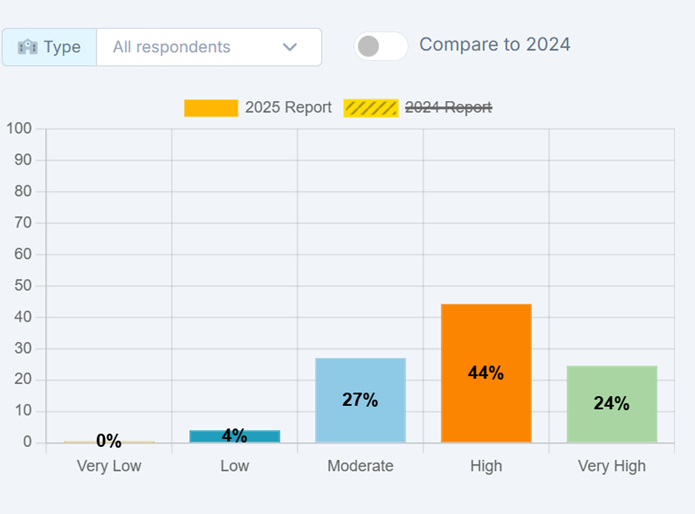Click the striped 2024 Report legend swatch

370,108
